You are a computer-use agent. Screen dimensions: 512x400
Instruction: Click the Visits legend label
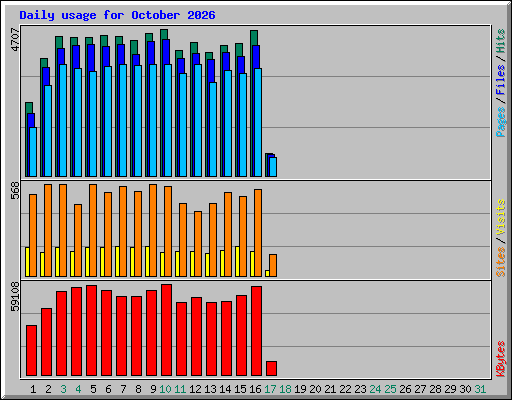coord(500,217)
